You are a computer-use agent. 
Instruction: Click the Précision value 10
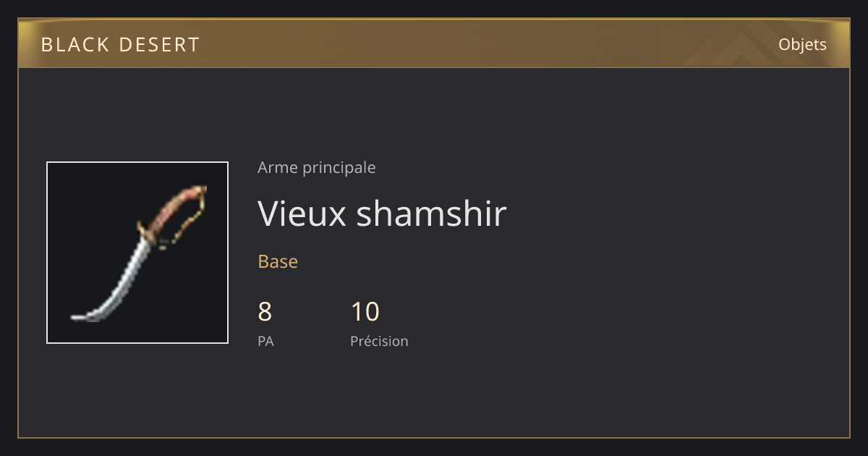[365, 312]
